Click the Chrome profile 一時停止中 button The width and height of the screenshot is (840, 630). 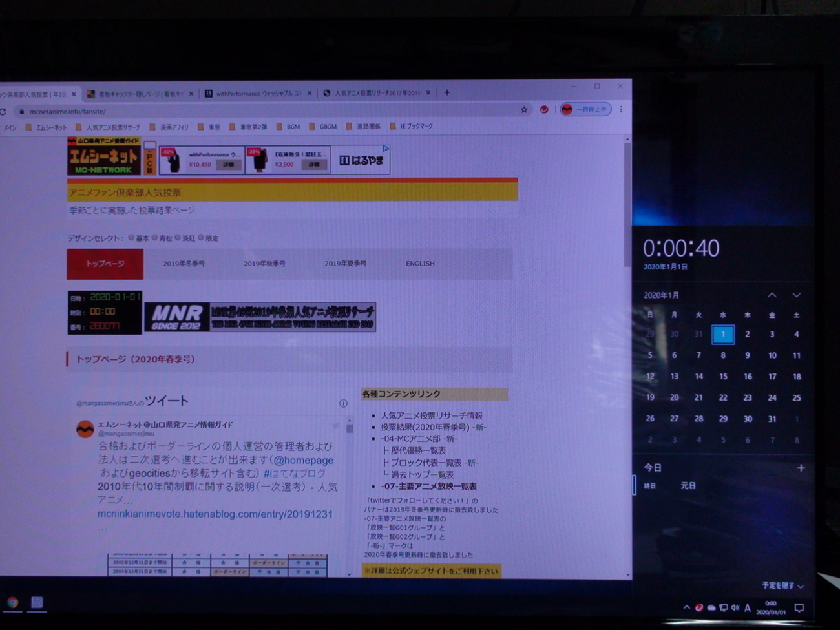(x=585, y=110)
